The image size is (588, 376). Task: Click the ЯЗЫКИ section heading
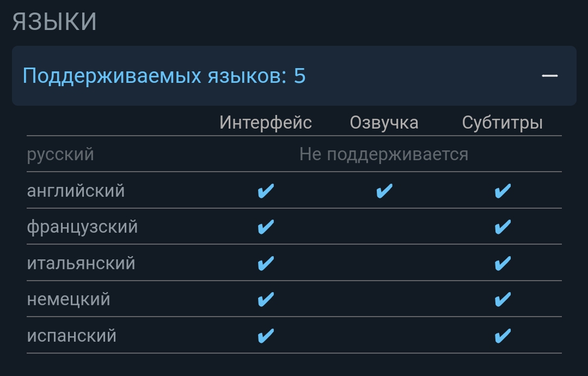[x=54, y=21]
